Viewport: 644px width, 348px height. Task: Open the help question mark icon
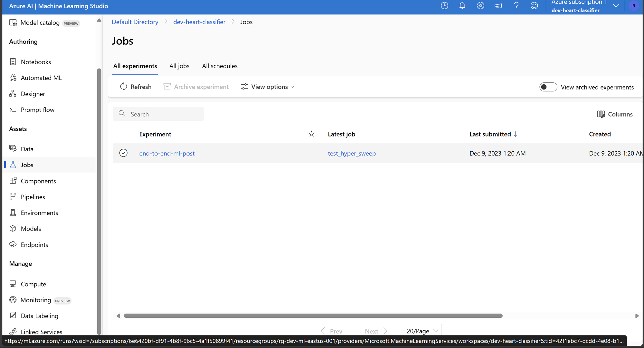pos(516,6)
